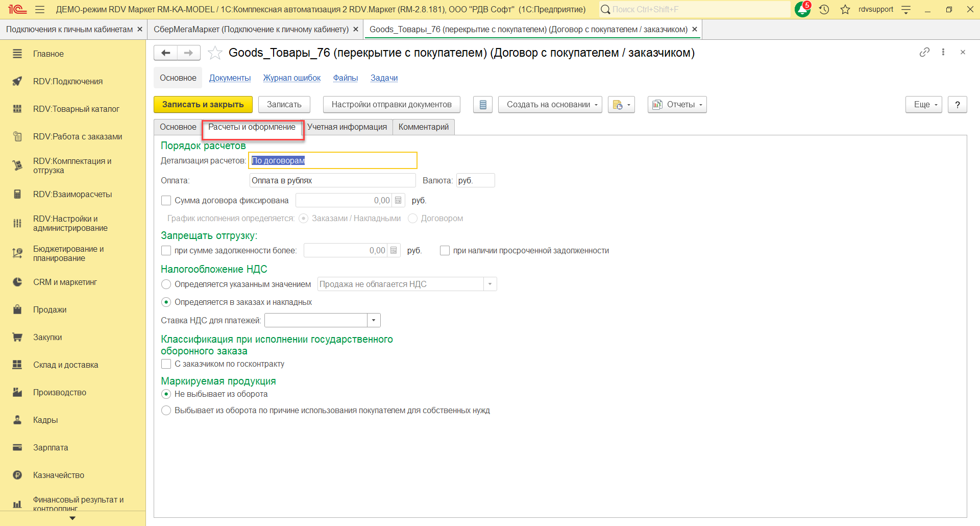Open 'RDV:Взаиморасчеты' in the sidebar
Image resolution: width=980 pixels, height=526 pixels.
click(72, 195)
